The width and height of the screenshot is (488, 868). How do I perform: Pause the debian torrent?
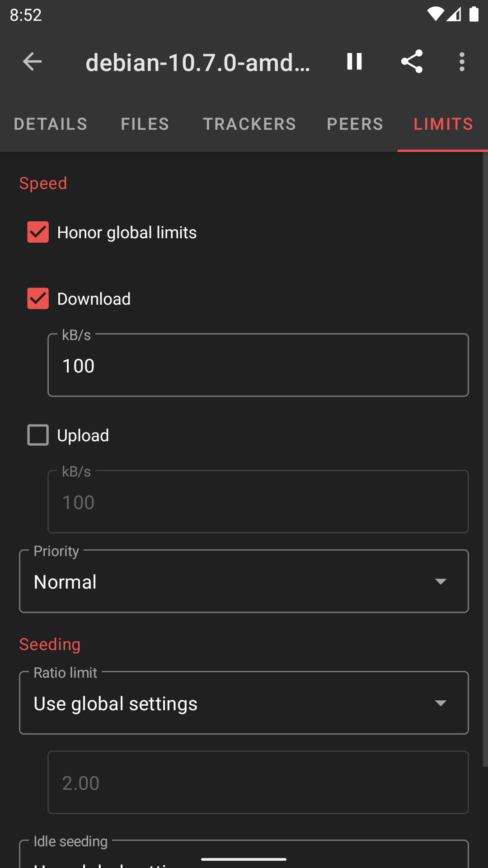coord(355,62)
